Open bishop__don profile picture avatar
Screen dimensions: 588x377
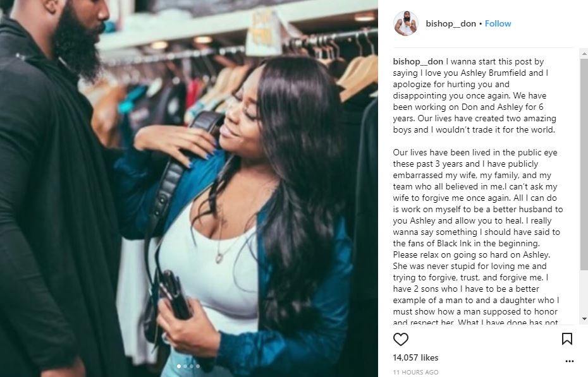tap(406, 23)
